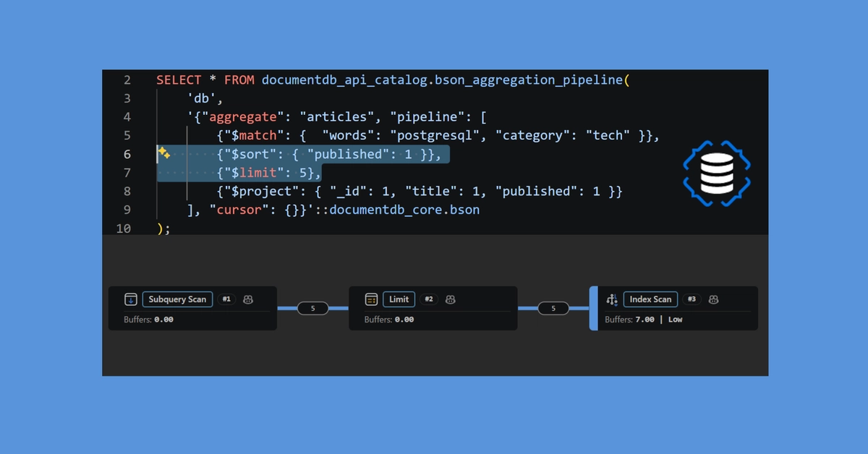868x454 pixels.
Task: Click line number 5 in the gutter
Action: click(127, 135)
